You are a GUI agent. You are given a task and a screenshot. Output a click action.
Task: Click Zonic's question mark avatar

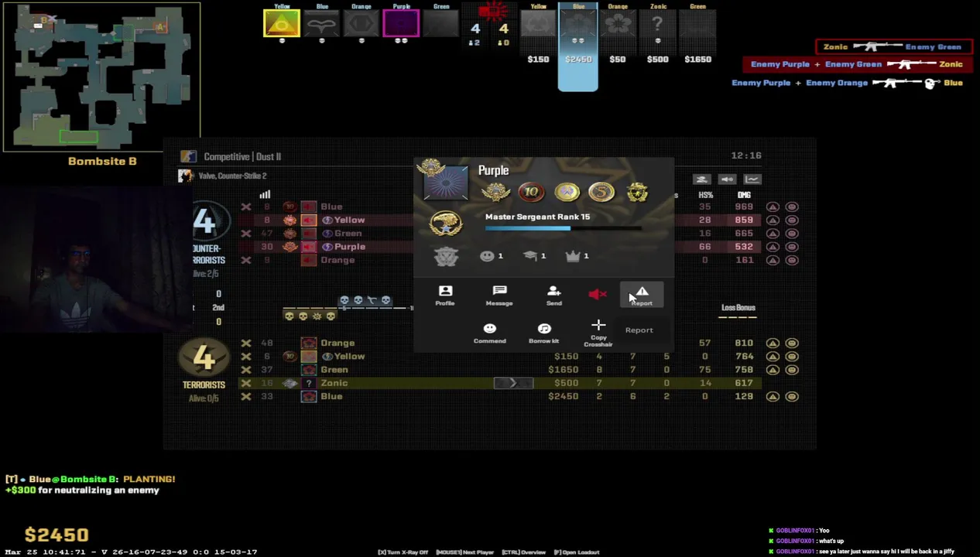coord(309,383)
